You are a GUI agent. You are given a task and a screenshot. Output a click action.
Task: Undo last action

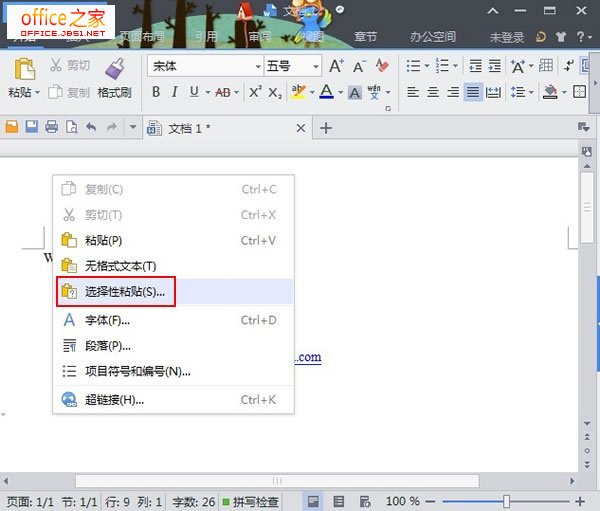[91, 127]
